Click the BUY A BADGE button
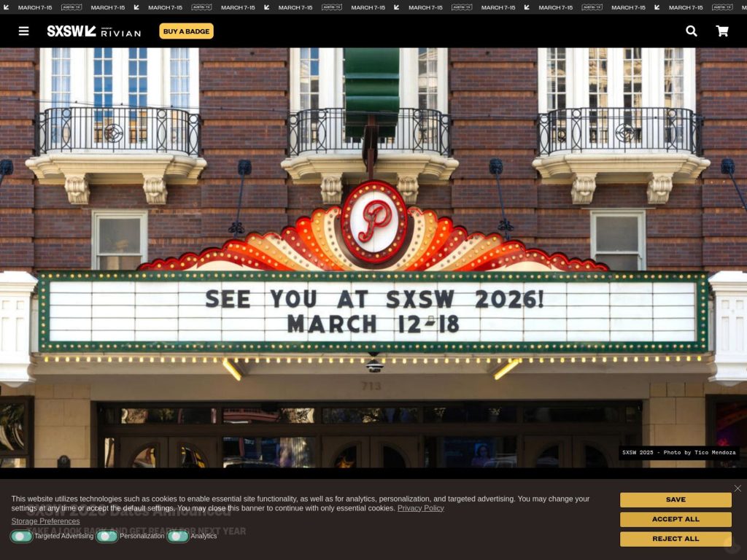 click(x=185, y=31)
